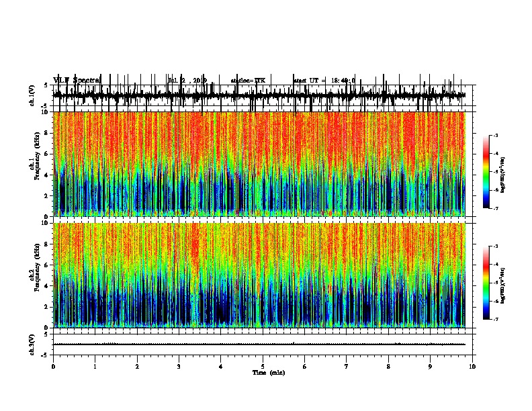The width and height of the screenshot is (532, 411).
Task: Click the '-7' value on ch.2 colorbar
Action: [495, 320]
